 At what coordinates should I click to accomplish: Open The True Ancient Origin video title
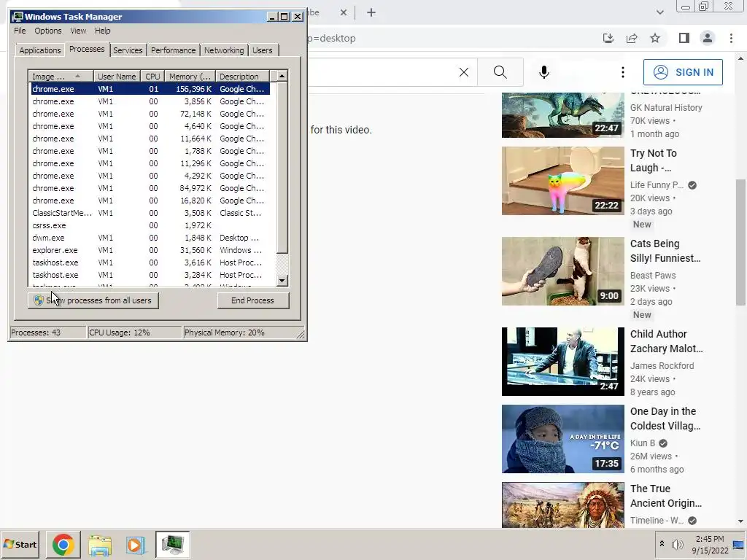coord(665,496)
